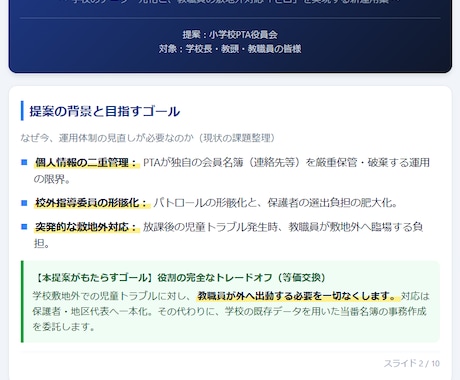Click the closing words を委託します。
Viewport: 460px width, 380px height.
click(64, 326)
